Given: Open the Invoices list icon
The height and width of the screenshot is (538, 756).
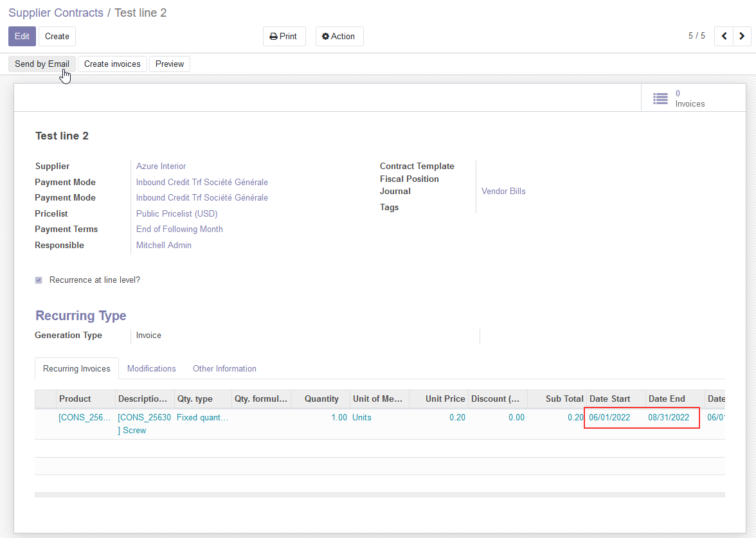Looking at the screenshot, I should click(660, 99).
